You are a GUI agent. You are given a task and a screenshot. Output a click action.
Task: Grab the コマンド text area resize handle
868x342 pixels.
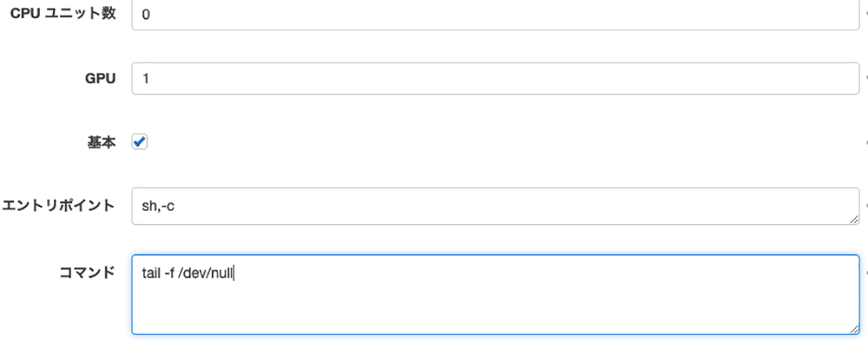click(x=854, y=329)
